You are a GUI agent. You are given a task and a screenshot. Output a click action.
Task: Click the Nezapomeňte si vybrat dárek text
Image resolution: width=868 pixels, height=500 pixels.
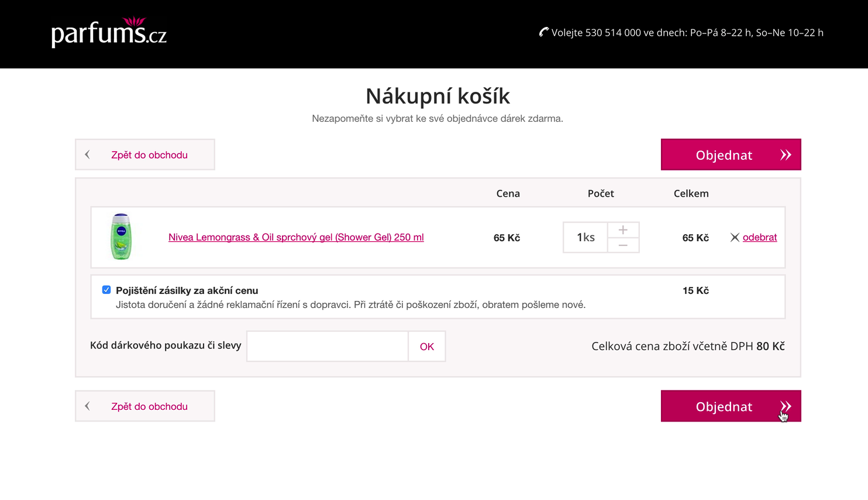tap(438, 118)
